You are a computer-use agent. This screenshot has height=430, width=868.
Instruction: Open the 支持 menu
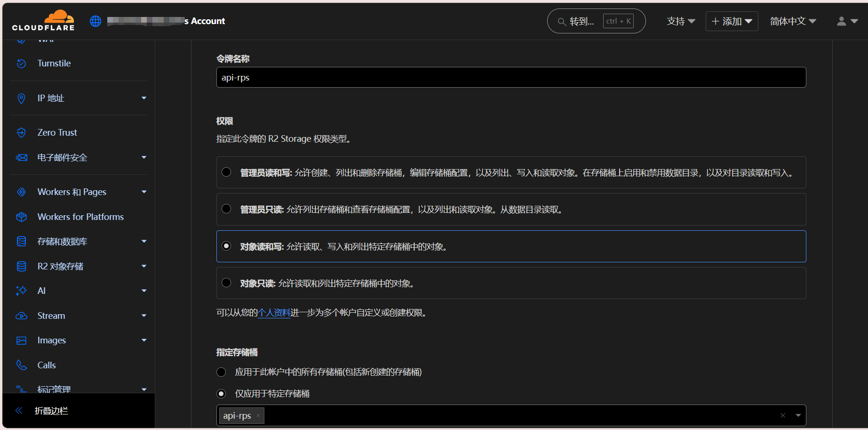coord(681,21)
